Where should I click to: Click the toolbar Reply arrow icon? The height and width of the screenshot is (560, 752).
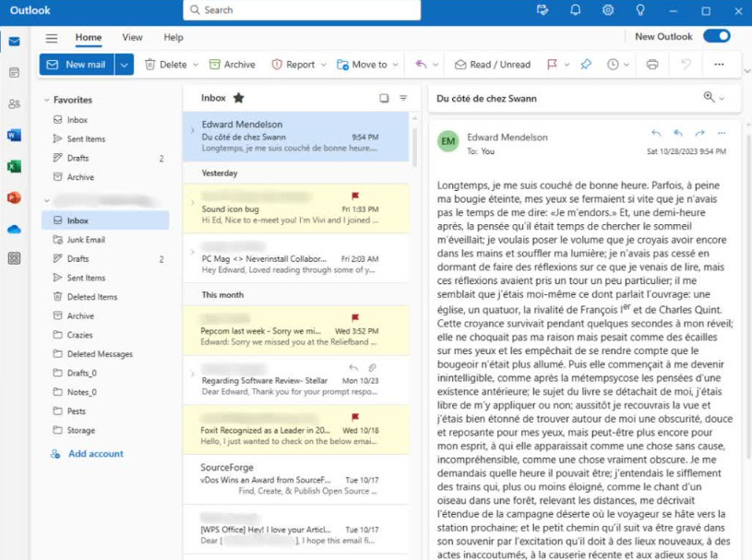coord(421,65)
